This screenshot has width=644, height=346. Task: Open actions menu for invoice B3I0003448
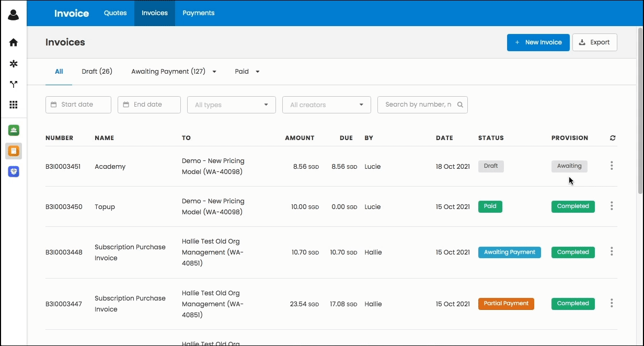tap(612, 251)
